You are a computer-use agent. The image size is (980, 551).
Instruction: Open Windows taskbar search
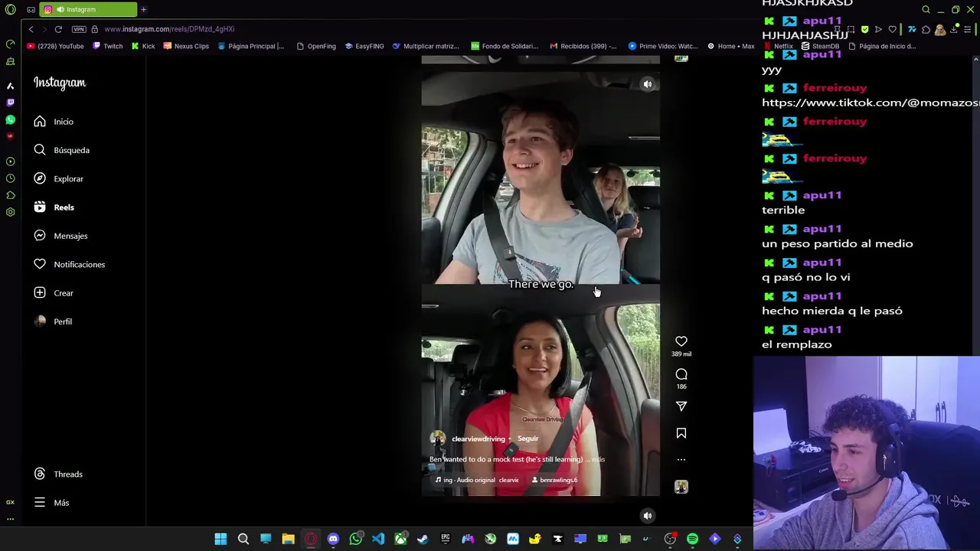[x=243, y=539]
